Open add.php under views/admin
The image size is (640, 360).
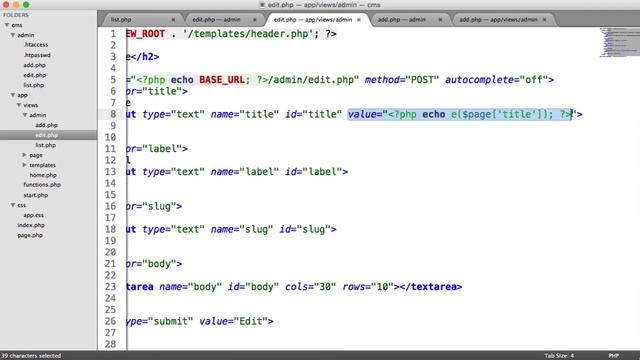pos(46,125)
